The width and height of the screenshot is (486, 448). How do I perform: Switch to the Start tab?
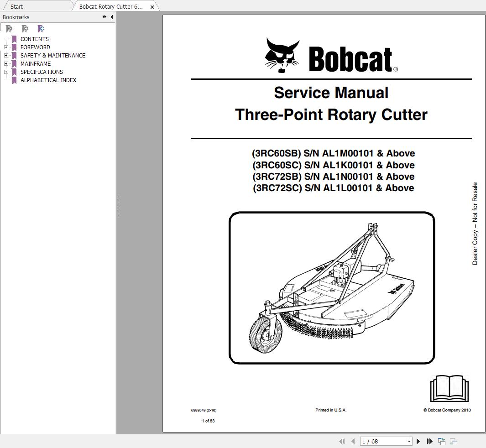click(x=17, y=6)
